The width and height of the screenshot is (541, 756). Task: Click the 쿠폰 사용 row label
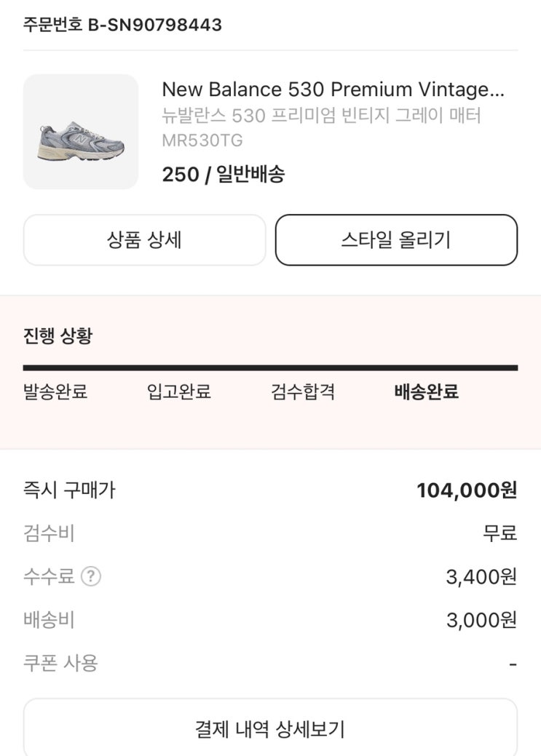[60, 663]
